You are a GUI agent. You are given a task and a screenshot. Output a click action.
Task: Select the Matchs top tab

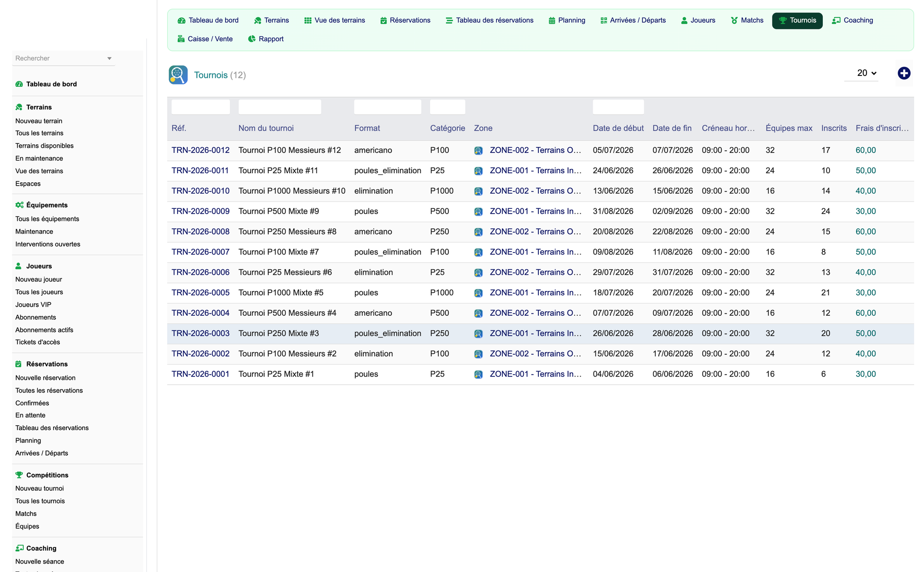click(747, 20)
